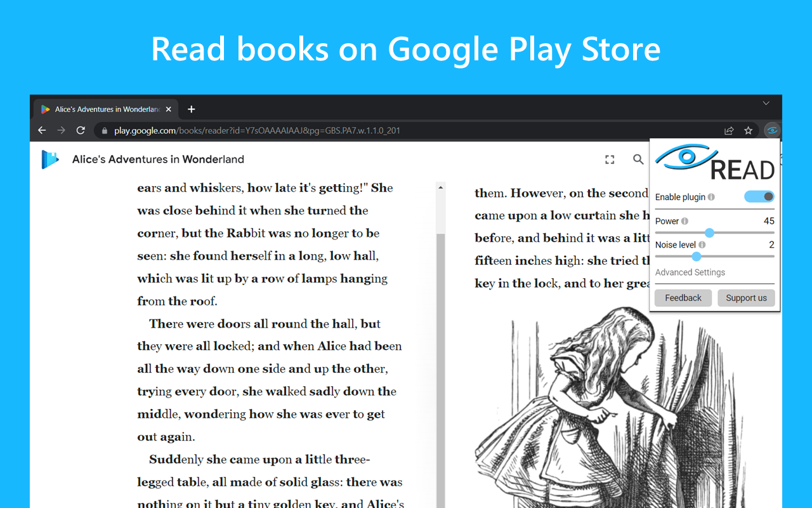
Task: Click the Feedback button
Action: [x=683, y=297]
